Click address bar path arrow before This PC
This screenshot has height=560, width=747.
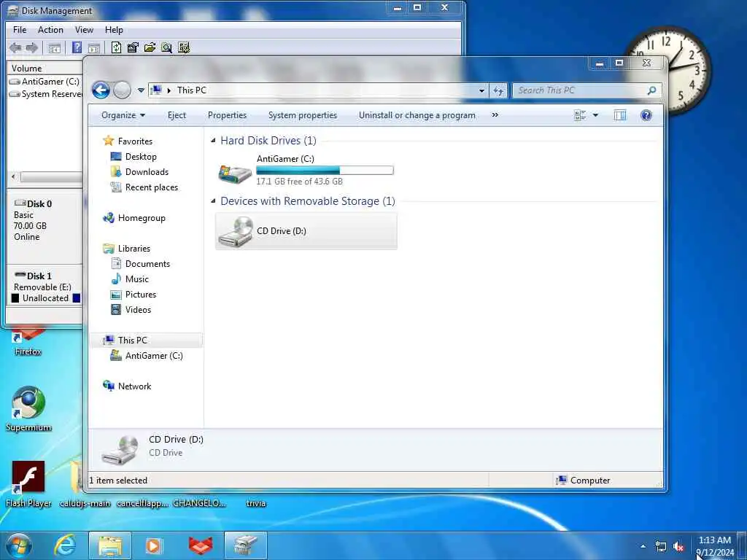point(169,90)
